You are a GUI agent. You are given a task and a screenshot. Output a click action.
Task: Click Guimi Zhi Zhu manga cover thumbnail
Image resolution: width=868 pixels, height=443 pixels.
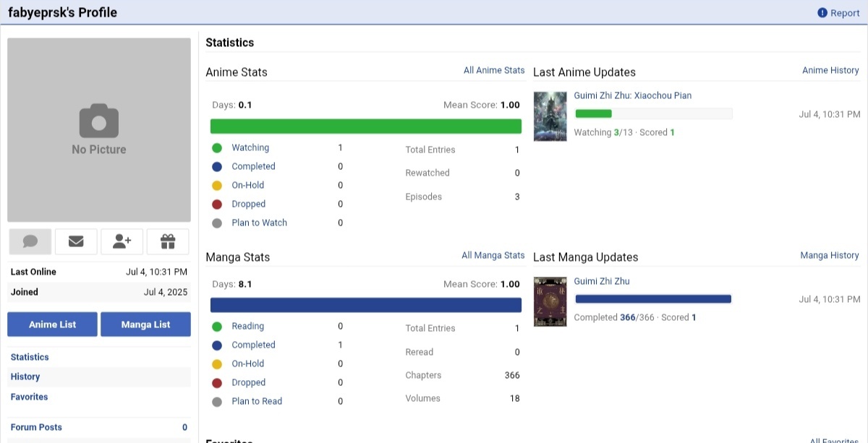tap(550, 301)
